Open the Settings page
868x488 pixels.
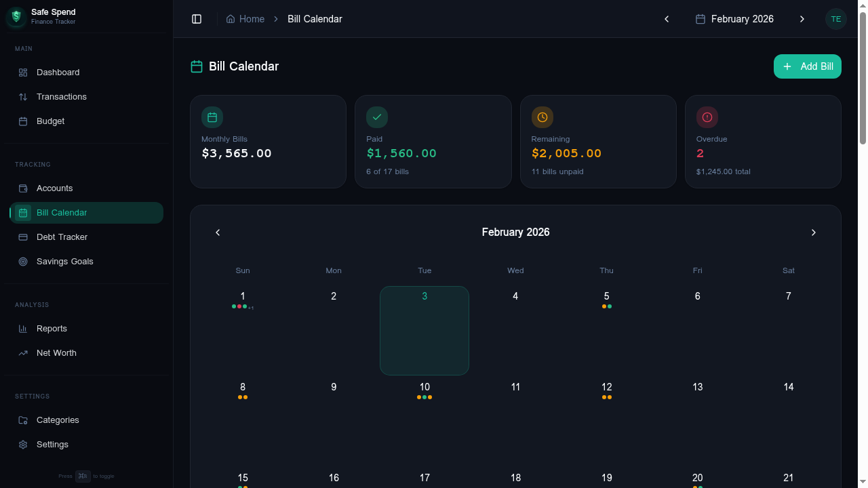pyautogui.click(x=51, y=444)
